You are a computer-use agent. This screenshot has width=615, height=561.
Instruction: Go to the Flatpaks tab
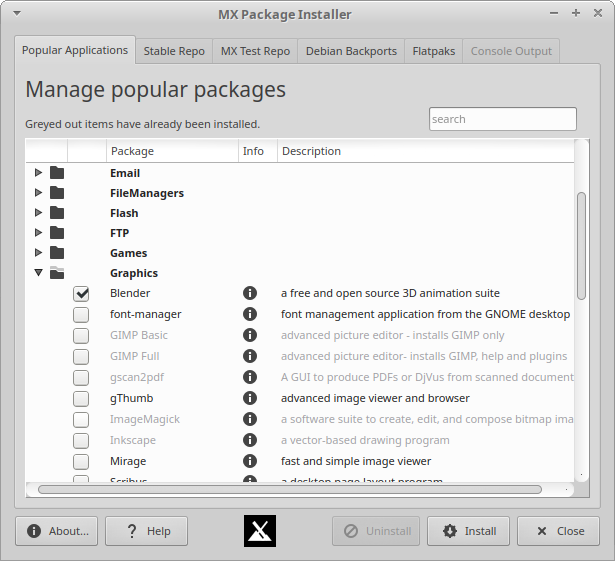click(434, 51)
